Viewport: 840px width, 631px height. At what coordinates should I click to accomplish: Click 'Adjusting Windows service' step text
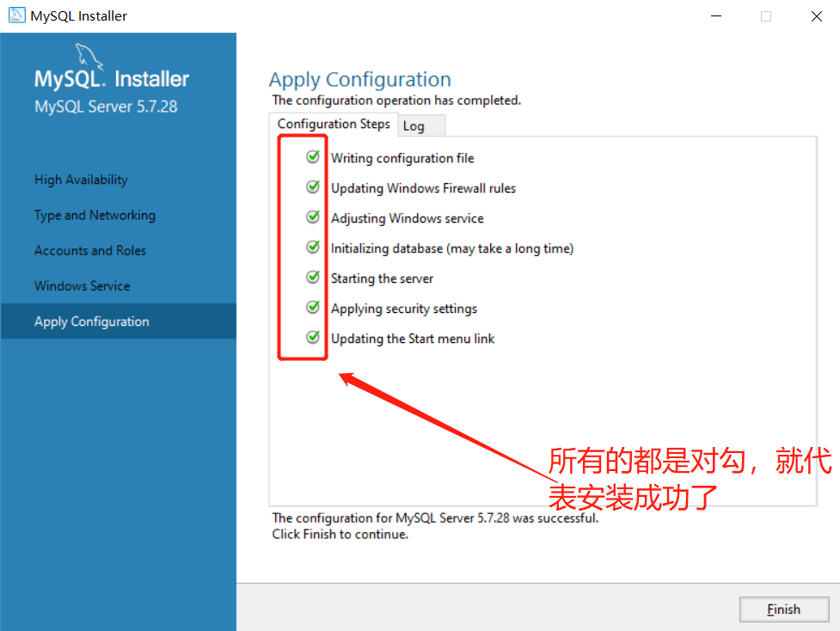click(408, 218)
